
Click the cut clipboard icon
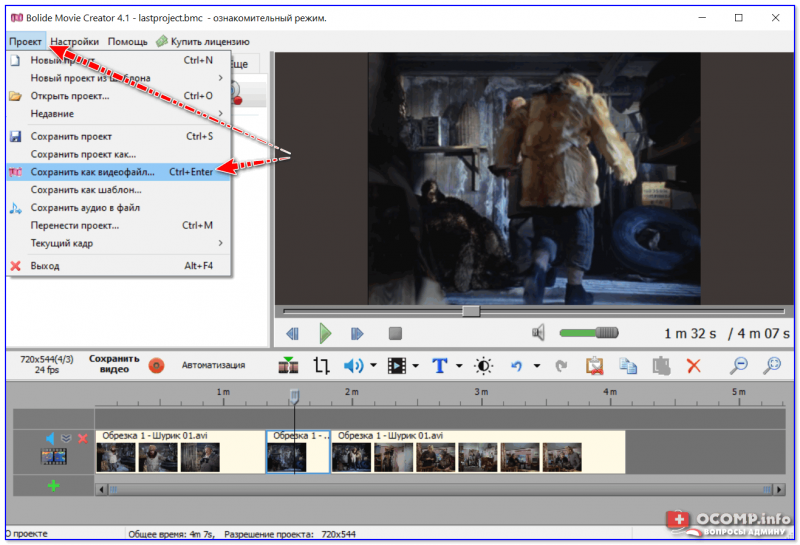point(595,365)
